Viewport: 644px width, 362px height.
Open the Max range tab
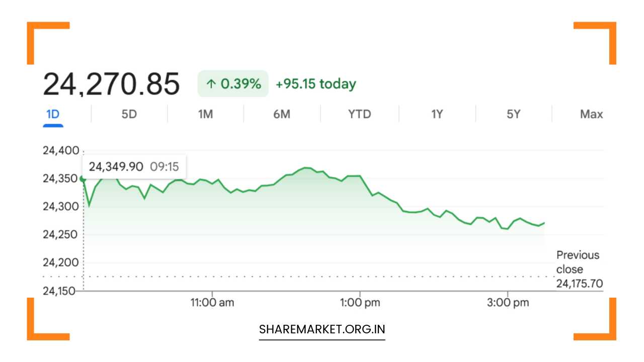591,115
